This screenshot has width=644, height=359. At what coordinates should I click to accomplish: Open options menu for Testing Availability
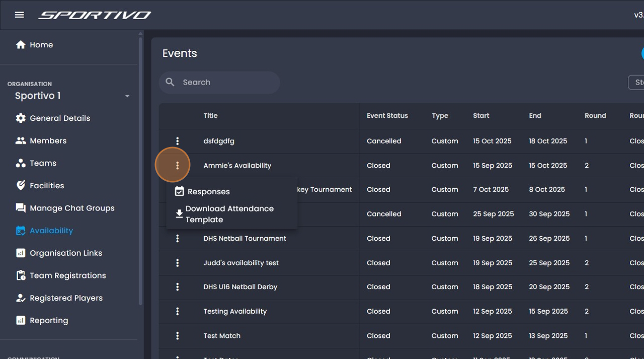pos(177,311)
